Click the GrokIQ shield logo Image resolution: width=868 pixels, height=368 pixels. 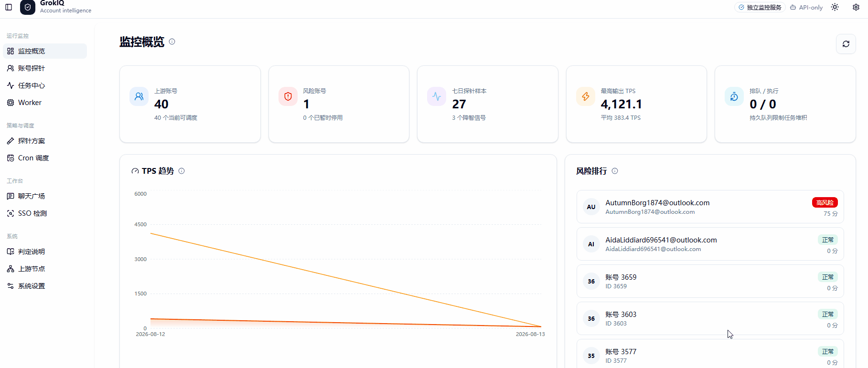click(x=28, y=7)
